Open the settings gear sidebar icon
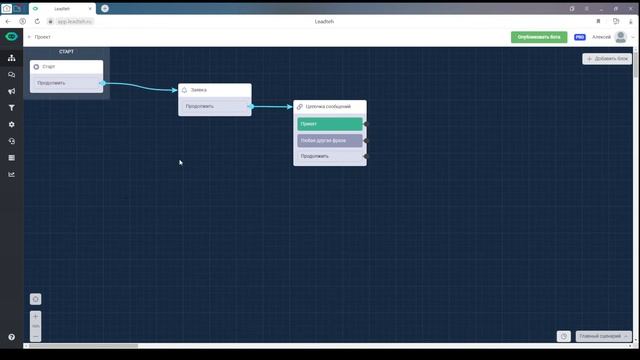Screen dimensions: 640x360 11,124
